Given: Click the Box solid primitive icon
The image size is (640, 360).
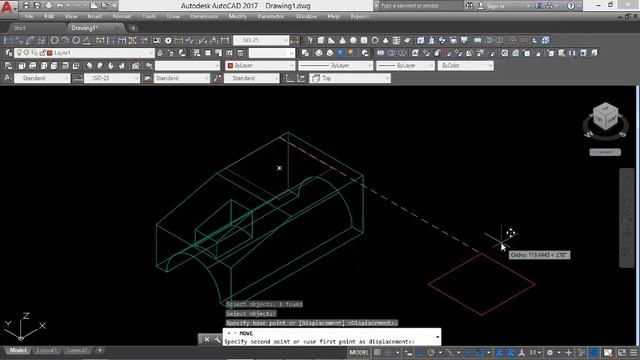Looking at the screenshot, I should click(x=321, y=40).
